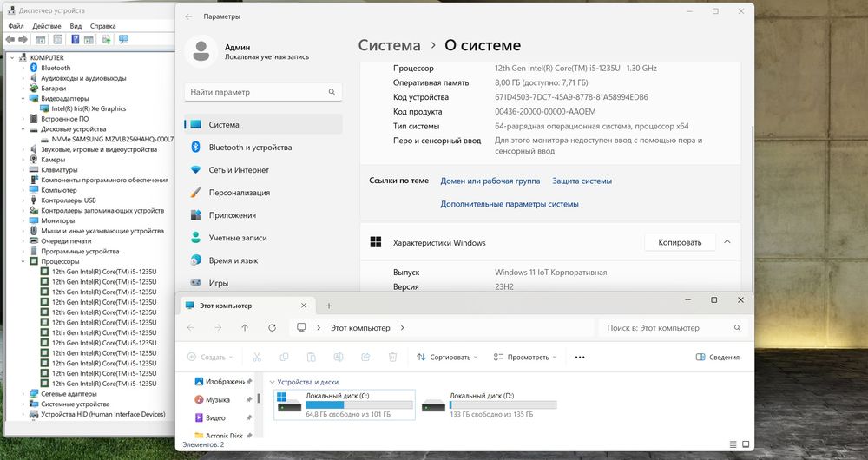Expand the Bluetooth node in Device Manager
This screenshot has width=868, height=460.
click(23, 68)
